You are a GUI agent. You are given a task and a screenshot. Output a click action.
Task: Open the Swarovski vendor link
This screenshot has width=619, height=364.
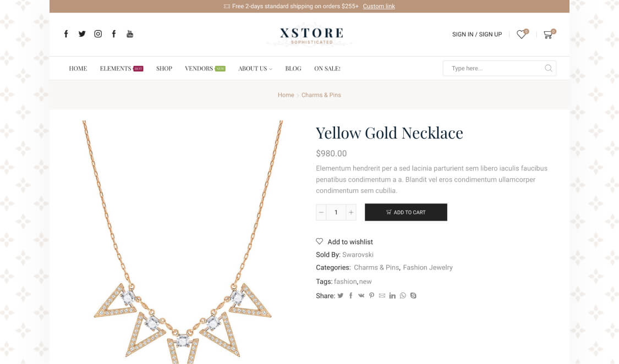358,255
